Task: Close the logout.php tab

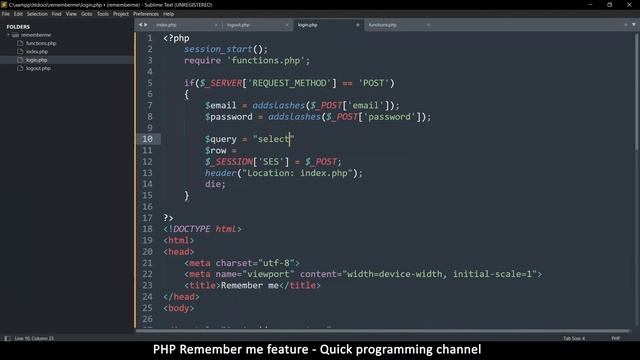Action: click(x=287, y=25)
